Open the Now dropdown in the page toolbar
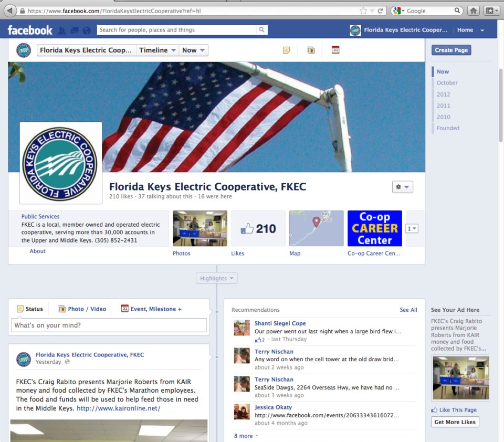Viewport: 504px width, 442px height. 193,50
